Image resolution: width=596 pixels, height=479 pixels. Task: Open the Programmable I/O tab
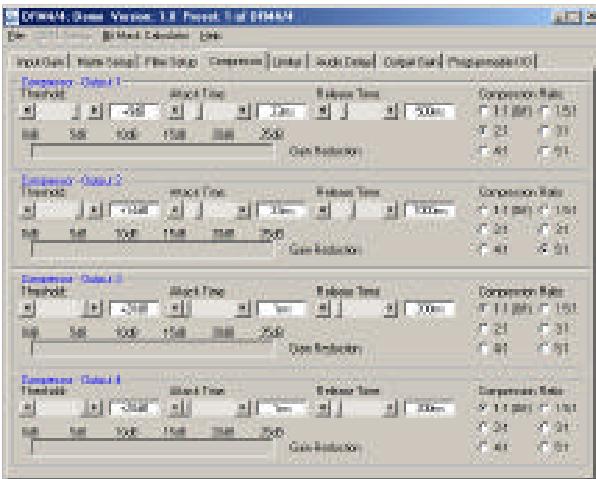490,62
